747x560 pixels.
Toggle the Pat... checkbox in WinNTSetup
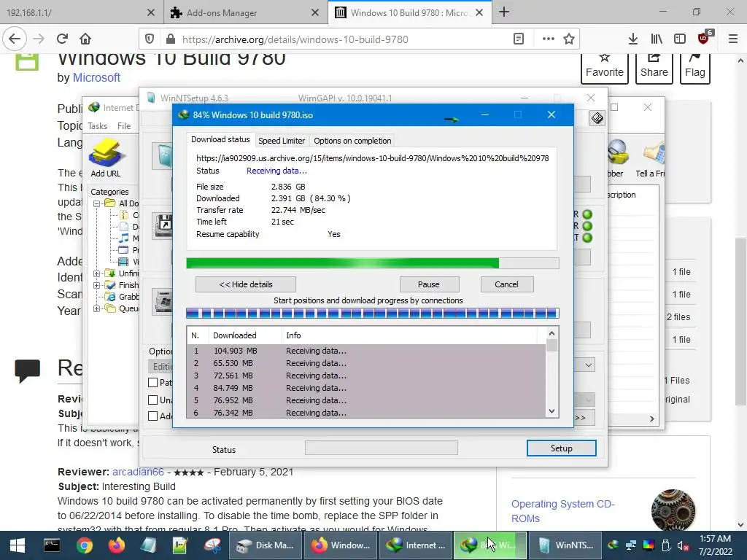[x=153, y=382]
